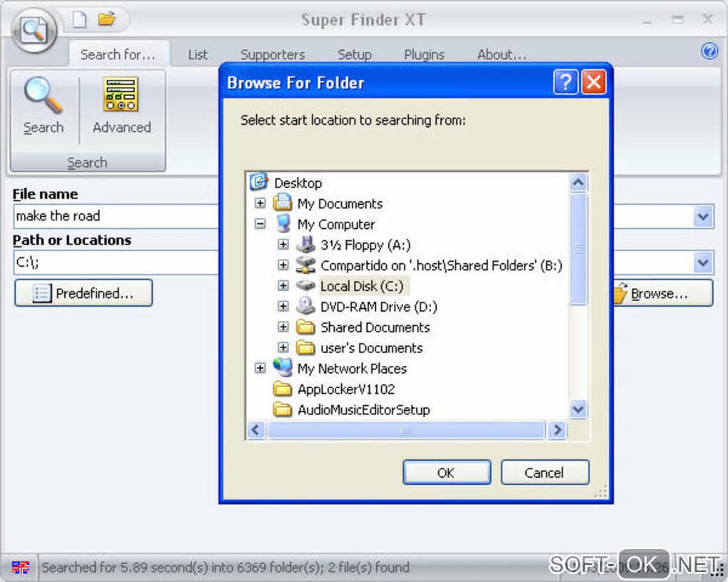Image resolution: width=728 pixels, height=582 pixels.
Task: Click the dialog's question mark help button
Action: [565, 82]
